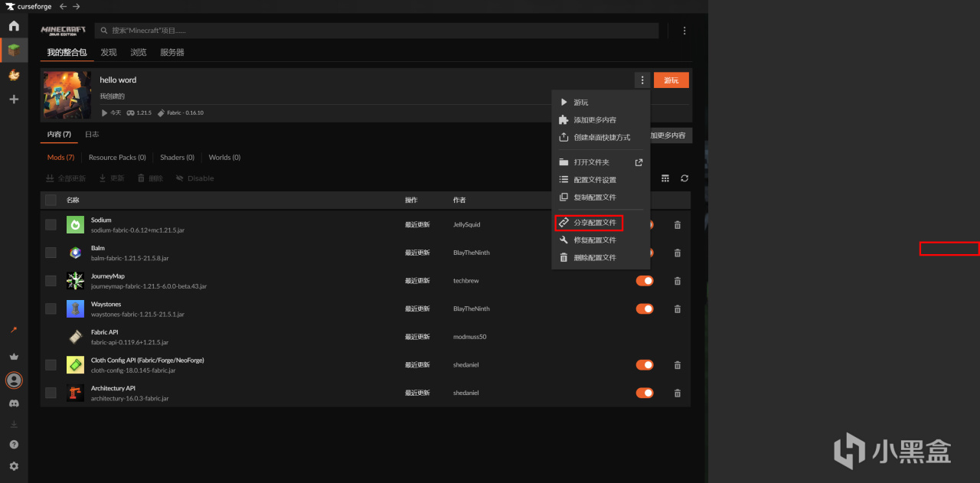Open the premium crown icon

pos(14,357)
